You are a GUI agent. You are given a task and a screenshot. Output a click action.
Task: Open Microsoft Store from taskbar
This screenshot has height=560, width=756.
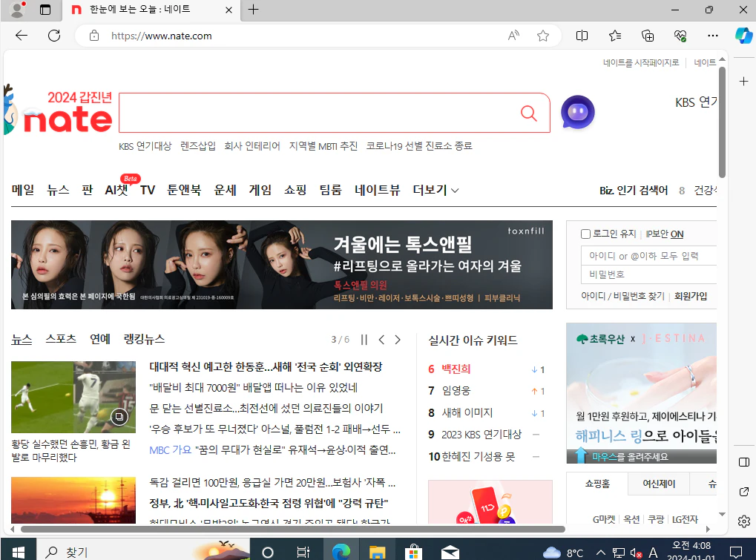click(413, 552)
